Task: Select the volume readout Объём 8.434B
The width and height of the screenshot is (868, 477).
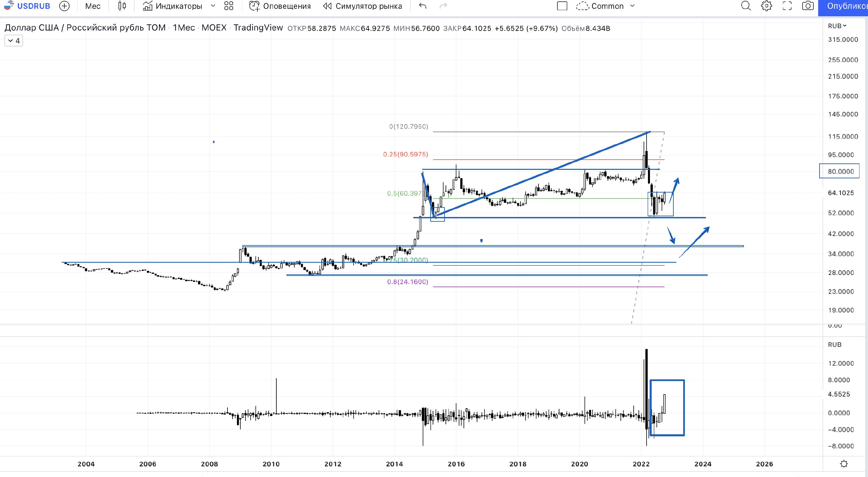Action: (586, 28)
